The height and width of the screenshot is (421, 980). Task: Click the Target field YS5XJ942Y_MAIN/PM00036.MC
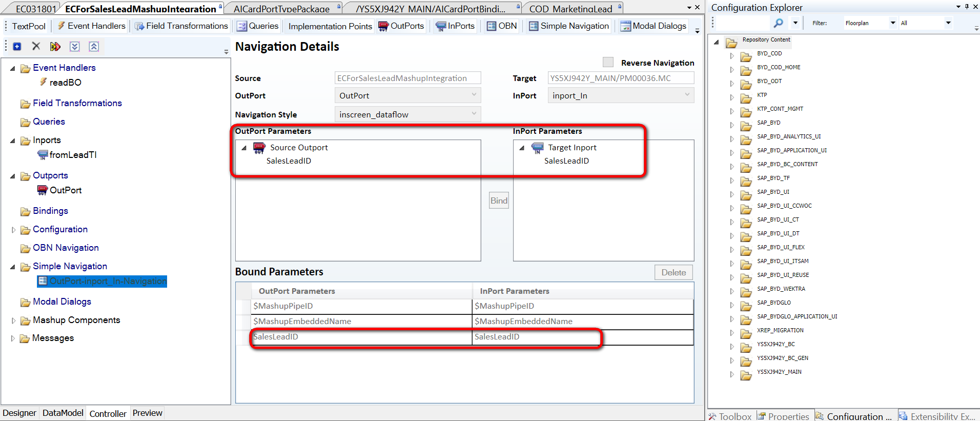pos(621,78)
